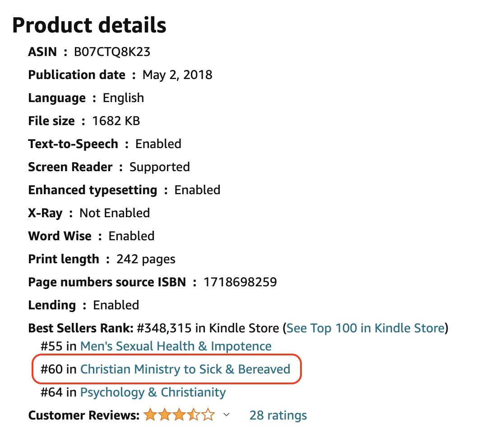View the 28 ratings link
Viewport: 490px width, 448px height.
[278, 415]
